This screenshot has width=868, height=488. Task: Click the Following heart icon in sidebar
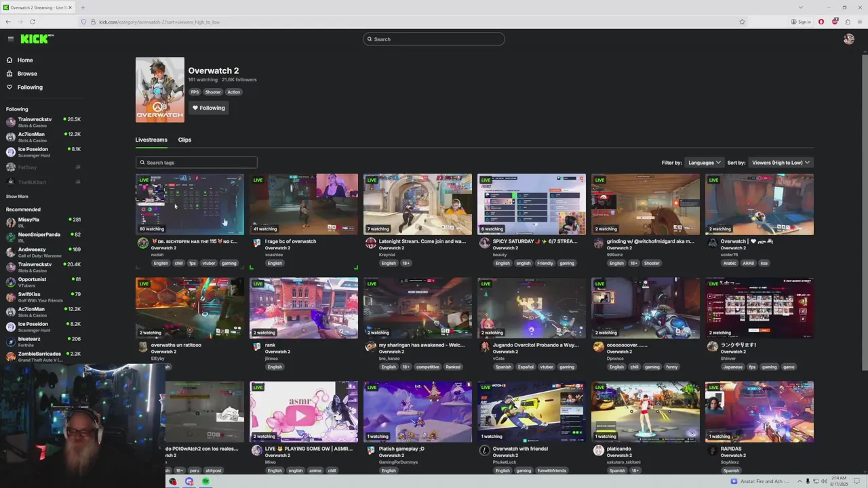click(x=9, y=87)
